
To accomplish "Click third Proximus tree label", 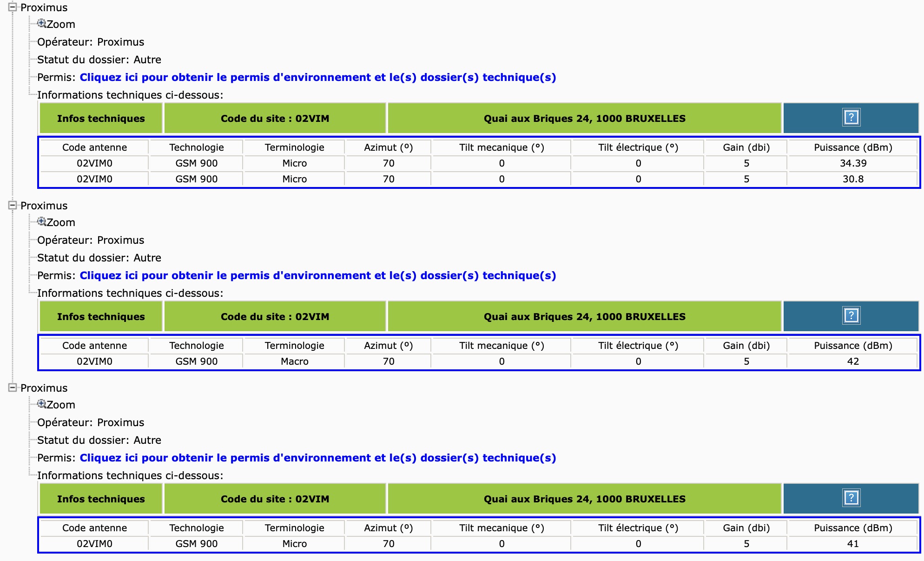I will point(44,388).
